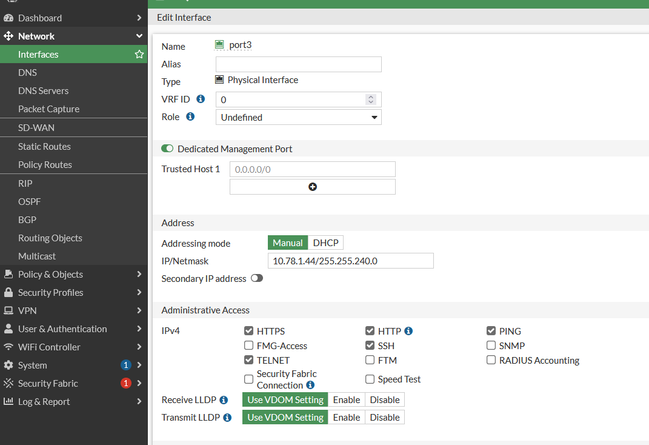Click the IP/Netmask input field
The height and width of the screenshot is (445, 649).
(x=350, y=261)
